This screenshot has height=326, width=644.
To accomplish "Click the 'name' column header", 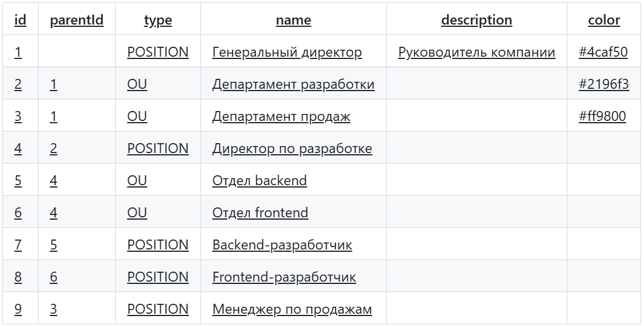I will pos(293,20).
